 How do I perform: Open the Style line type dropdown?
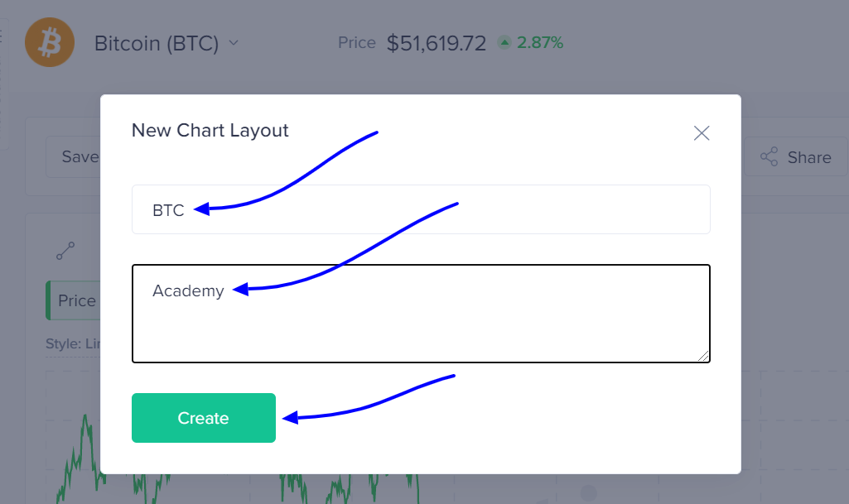73,344
